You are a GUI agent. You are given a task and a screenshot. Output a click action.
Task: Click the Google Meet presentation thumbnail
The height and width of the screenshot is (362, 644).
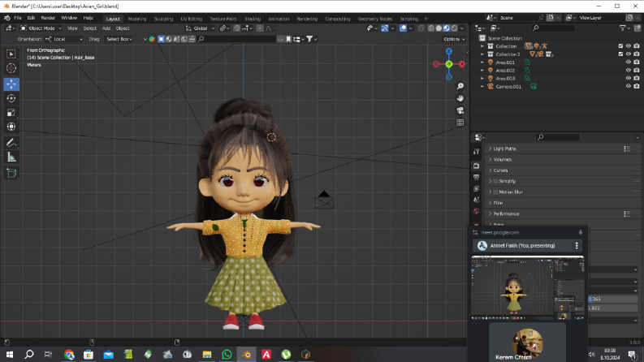tap(527, 287)
